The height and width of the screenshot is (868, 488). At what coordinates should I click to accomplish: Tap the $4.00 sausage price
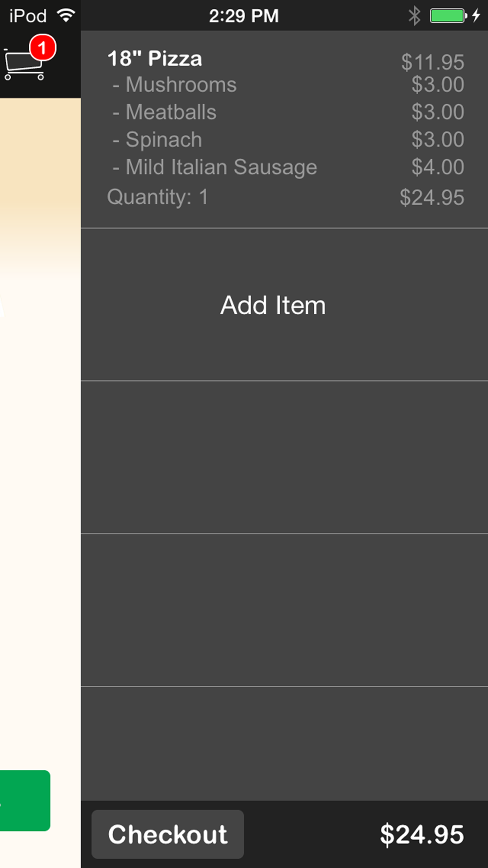438,167
